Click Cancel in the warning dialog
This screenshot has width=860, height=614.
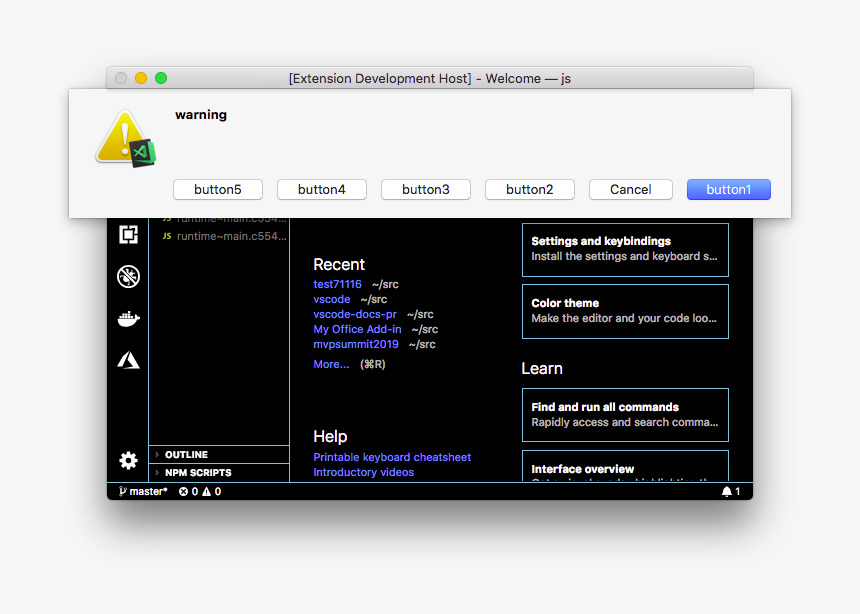tap(630, 190)
